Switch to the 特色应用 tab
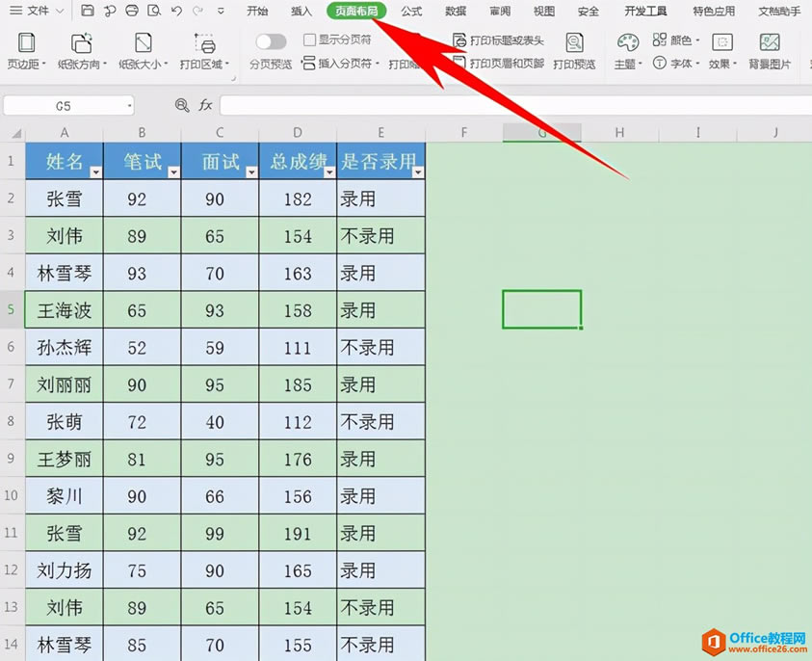The width and height of the screenshot is (812, 661). click(x=714, y=11)
